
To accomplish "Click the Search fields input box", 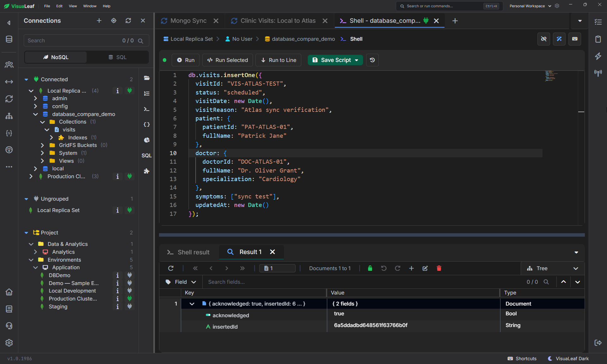I will coord(364,282).
